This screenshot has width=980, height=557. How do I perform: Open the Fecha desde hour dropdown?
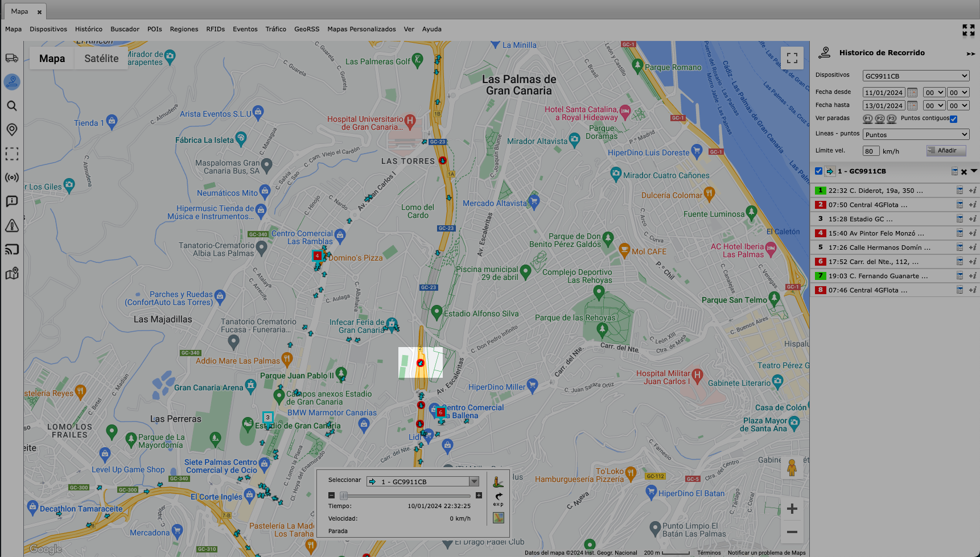coord(934,92)
